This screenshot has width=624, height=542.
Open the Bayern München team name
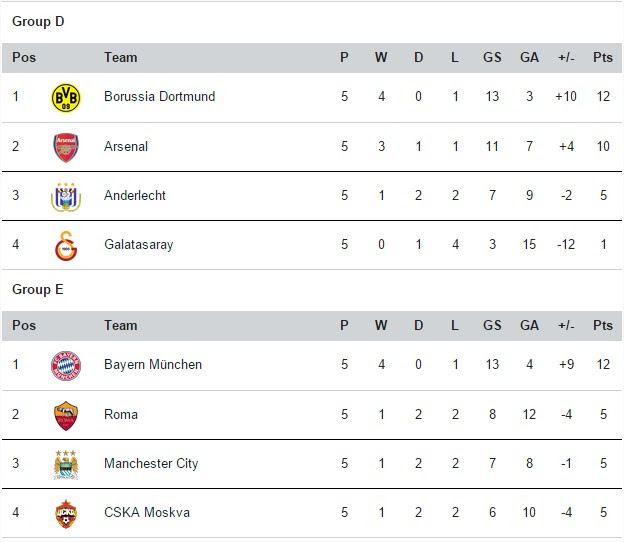click(x=153, y=365)
